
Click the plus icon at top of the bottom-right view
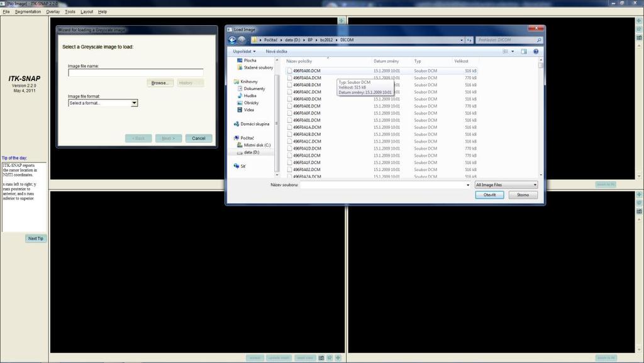639,194
